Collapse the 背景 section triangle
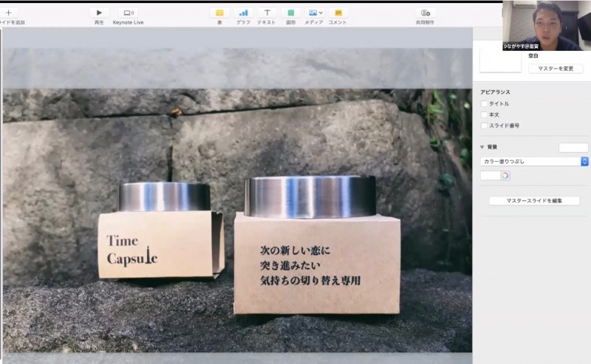 point(482,148)
